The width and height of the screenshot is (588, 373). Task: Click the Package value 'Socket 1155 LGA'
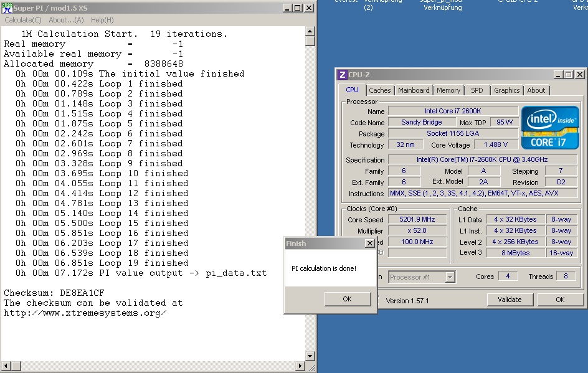pyautogui.click(x=453, y=133)
